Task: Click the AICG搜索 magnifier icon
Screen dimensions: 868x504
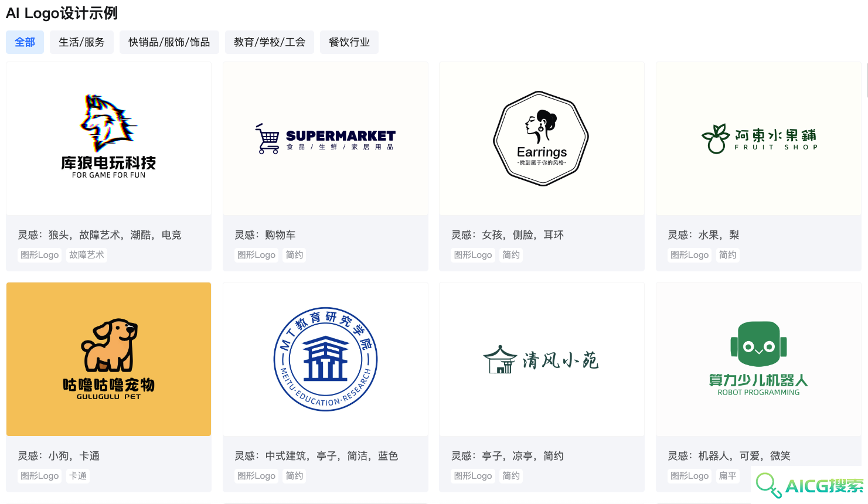Action: coord(768,486)
